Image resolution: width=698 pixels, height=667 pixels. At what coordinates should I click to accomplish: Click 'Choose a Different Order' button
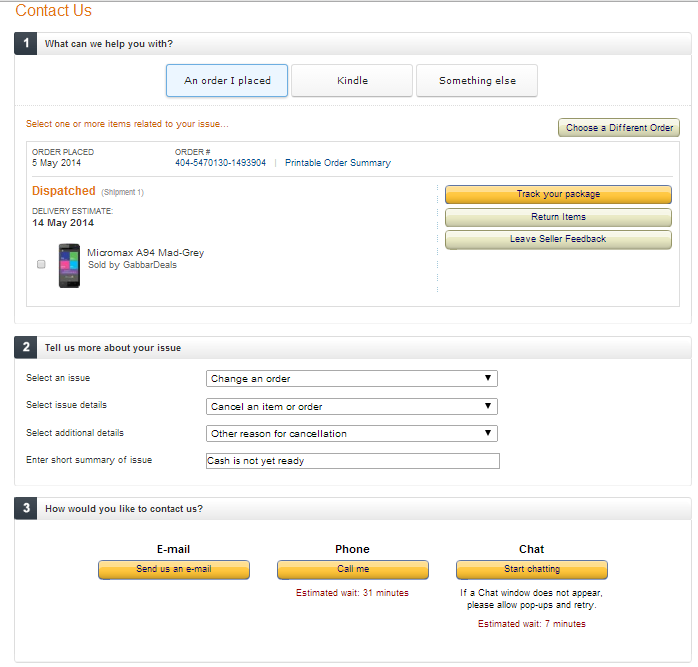619,128
